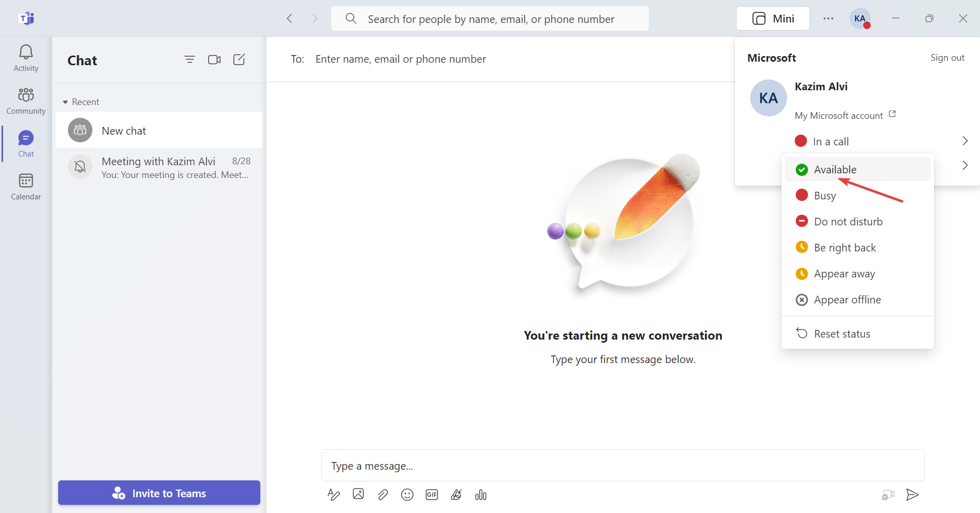Image resolution: width=980 pixels, height=513 pixels.
Task: Collapse the Recent chats section
Action: (65, 102)
